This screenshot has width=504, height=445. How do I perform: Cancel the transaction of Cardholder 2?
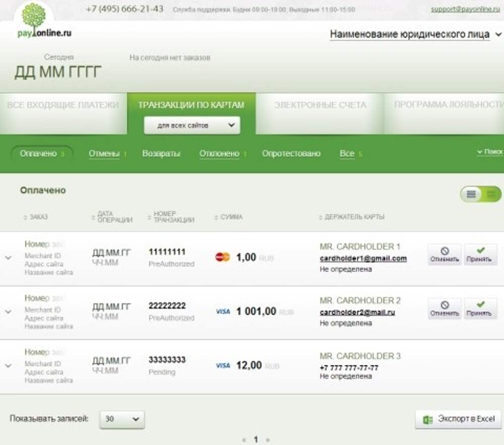click(x=444, y=308)
